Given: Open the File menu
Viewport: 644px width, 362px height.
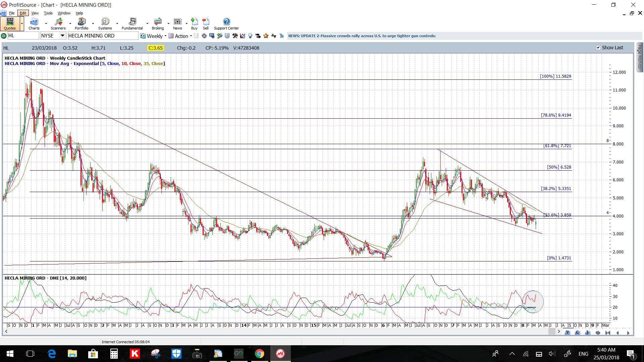Looking at the screenshot, I should [x=12, y=13].
